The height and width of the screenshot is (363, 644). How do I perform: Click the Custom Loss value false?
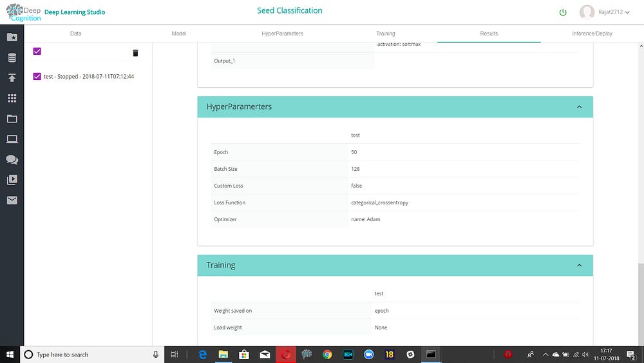[x=357, y=186]
